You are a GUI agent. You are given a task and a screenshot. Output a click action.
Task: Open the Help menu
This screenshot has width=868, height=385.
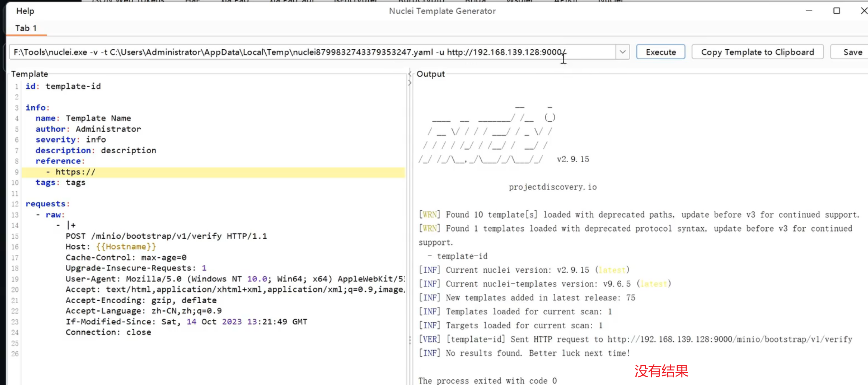pos(25,11)
